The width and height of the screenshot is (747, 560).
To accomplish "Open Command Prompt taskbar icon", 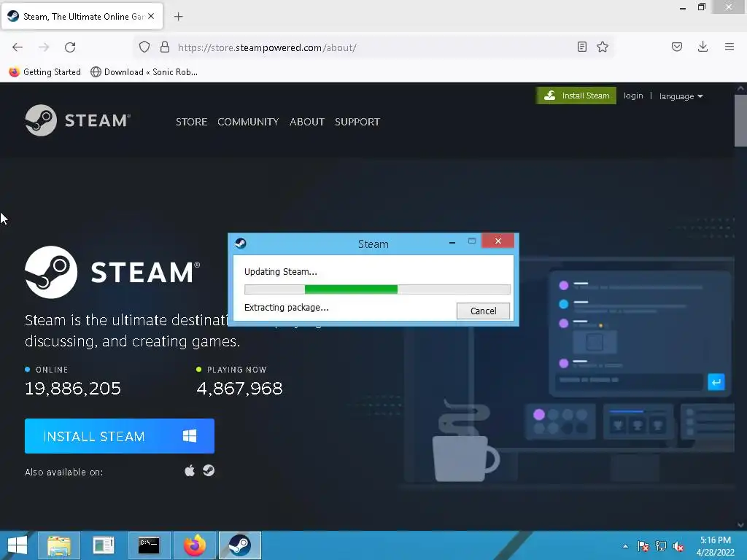I will (149, 545).
